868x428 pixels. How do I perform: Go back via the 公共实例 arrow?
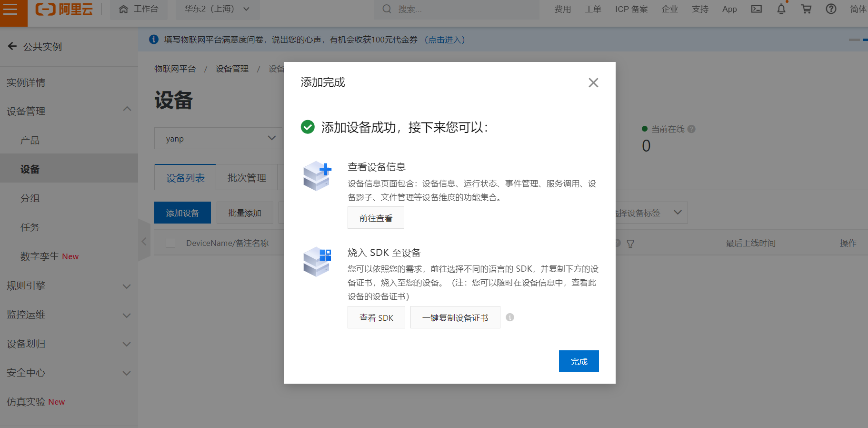12,46
